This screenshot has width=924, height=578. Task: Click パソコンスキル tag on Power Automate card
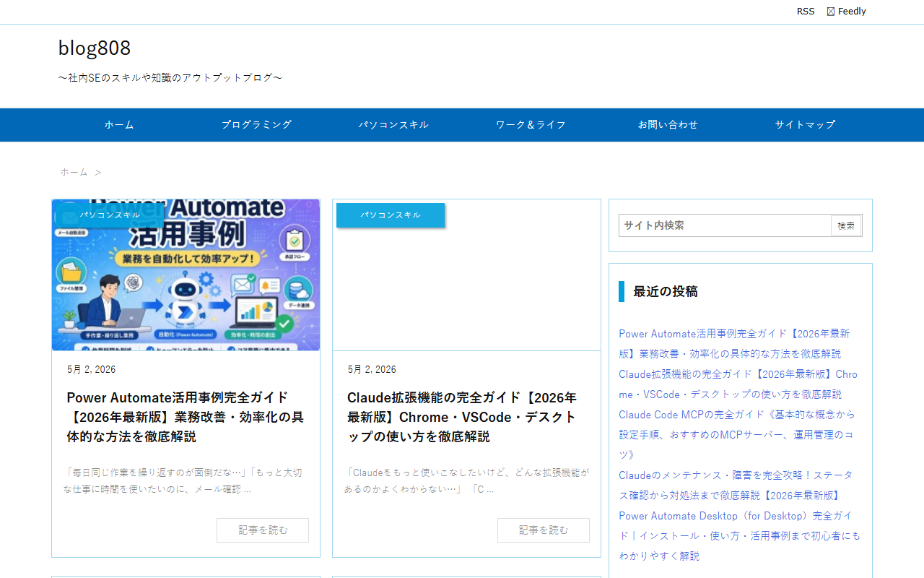pos(110,215)
